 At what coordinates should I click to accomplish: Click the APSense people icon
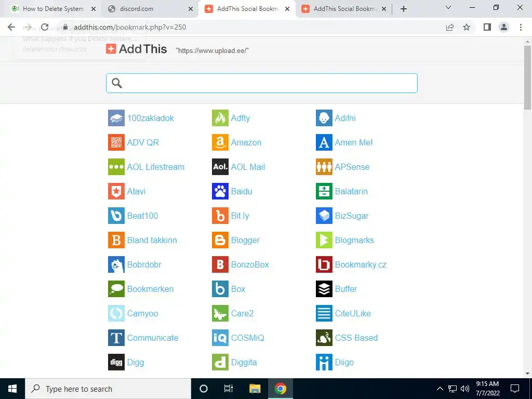324,167
